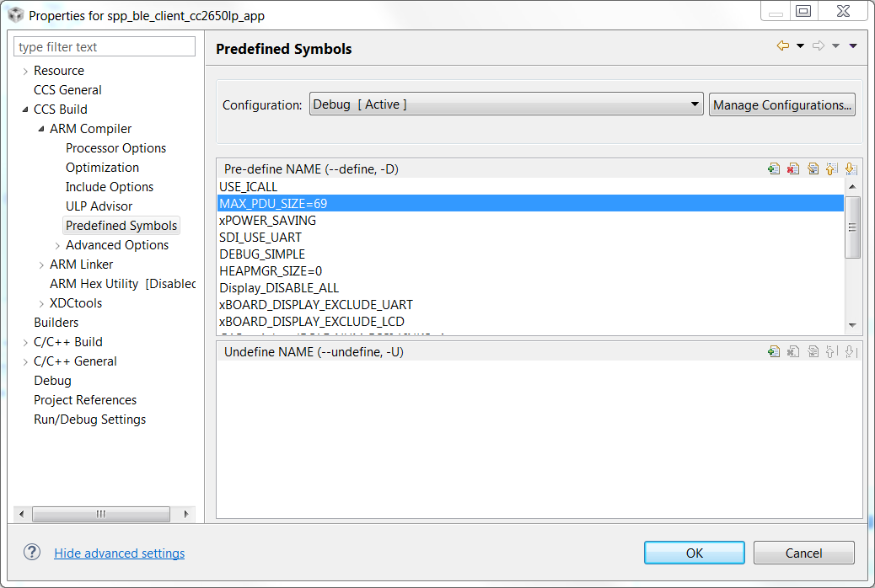This screenshot has height=588, width=875.
Task: Click the Hide advanced settings link
Action: click(119, 553)
